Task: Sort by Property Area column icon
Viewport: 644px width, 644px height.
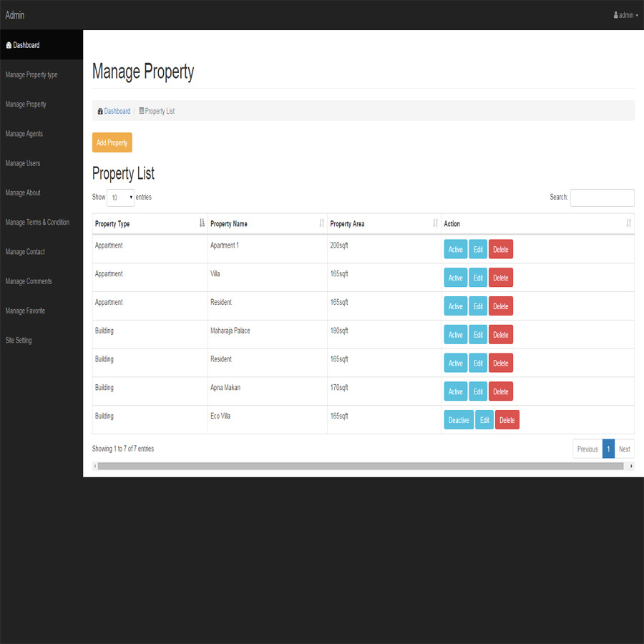Action: click(x=435, y=223)
